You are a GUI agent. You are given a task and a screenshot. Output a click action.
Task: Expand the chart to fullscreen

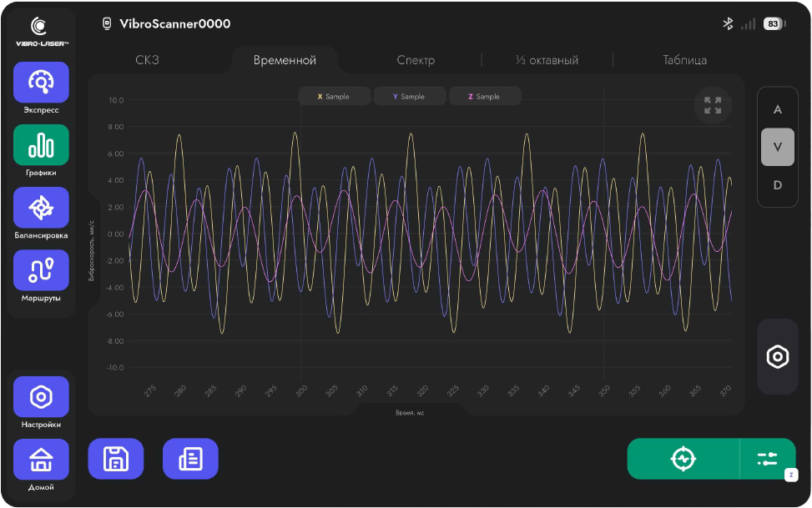click(713, 105)
